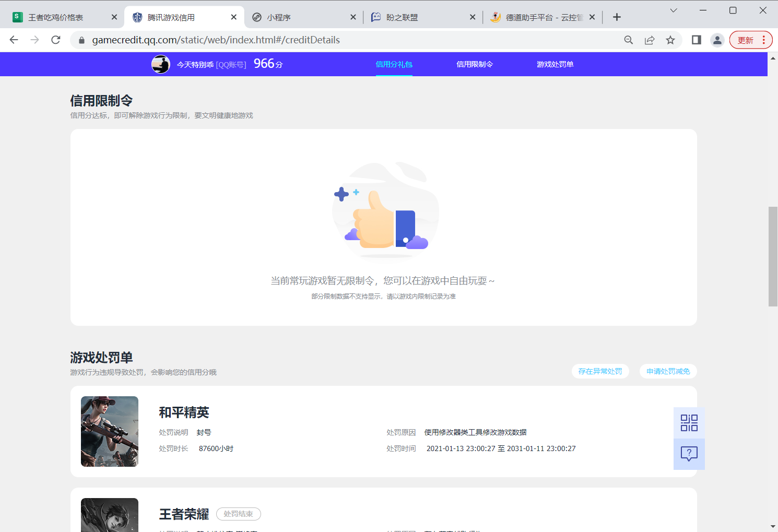Click 申请处罚减免 button

[x=668, y=371]
